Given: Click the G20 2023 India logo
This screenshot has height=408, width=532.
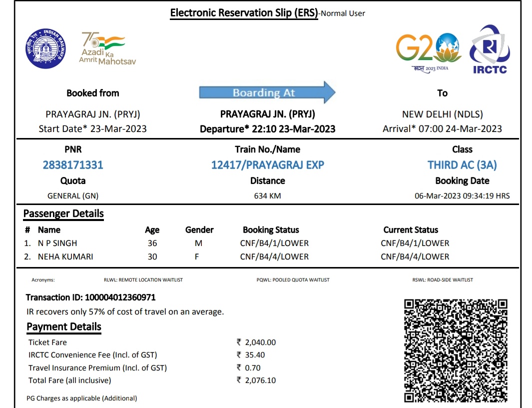Looking at the screenshot, I should coord(429,52).
